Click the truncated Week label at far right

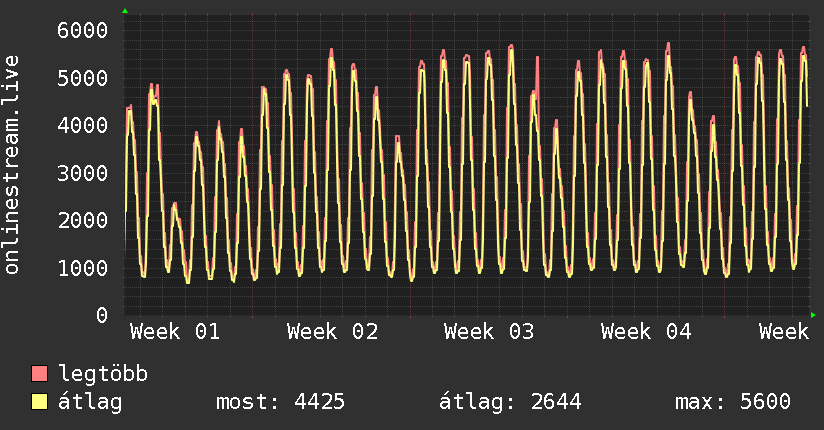(x=783, y=332)
